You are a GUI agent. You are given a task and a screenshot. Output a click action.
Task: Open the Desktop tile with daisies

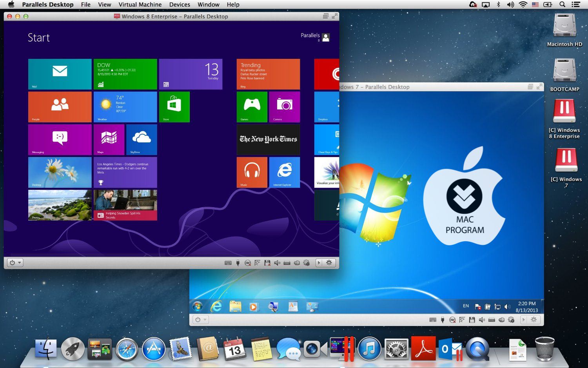(x=60, y=172)
